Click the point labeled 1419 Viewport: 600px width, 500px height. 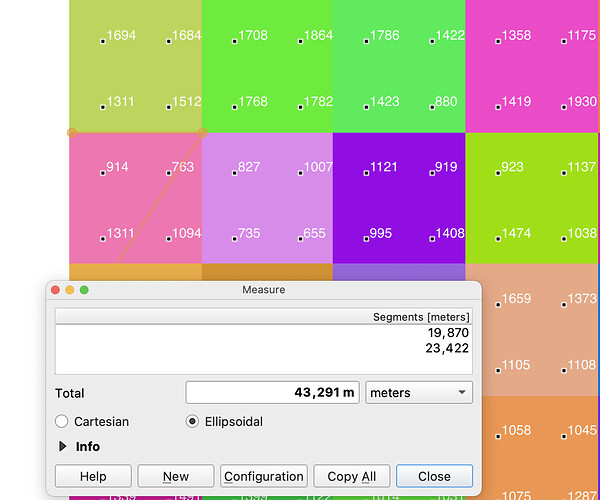point(498,107)
